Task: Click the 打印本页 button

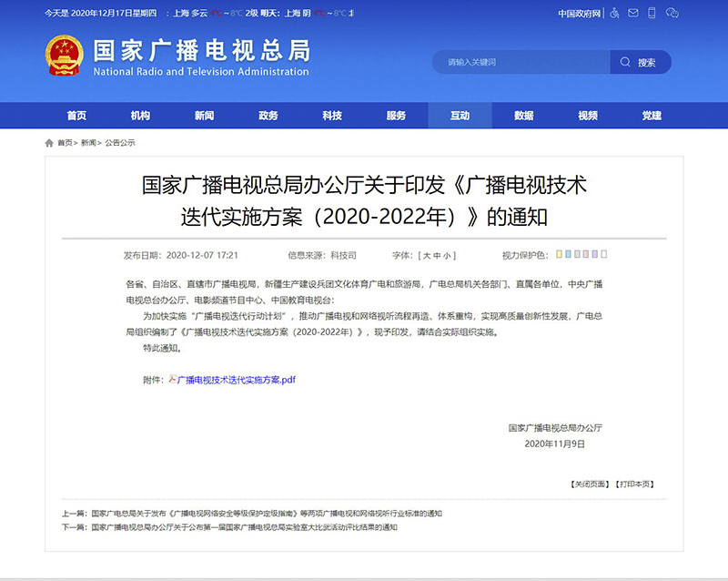Action: click(634, 484)
